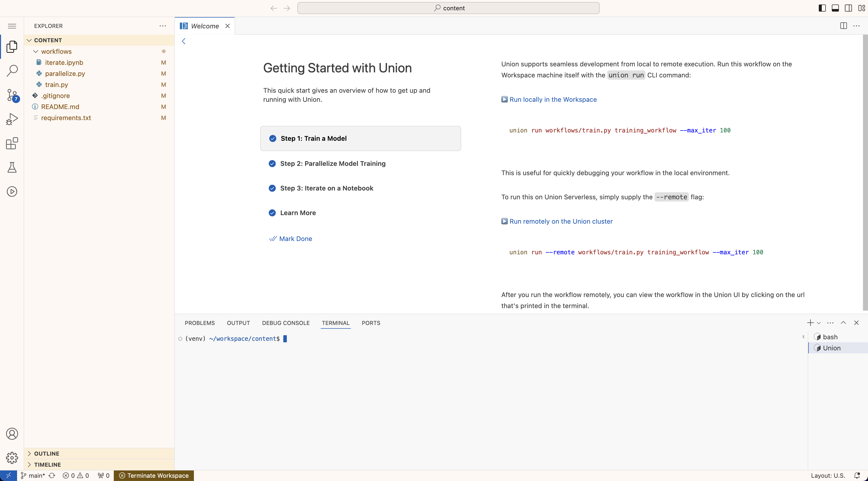Image resolution: width=868 pixels, height=481 pixels.
Task: Select Step 2: Parallelize Model Training
Action: [333, 163]
